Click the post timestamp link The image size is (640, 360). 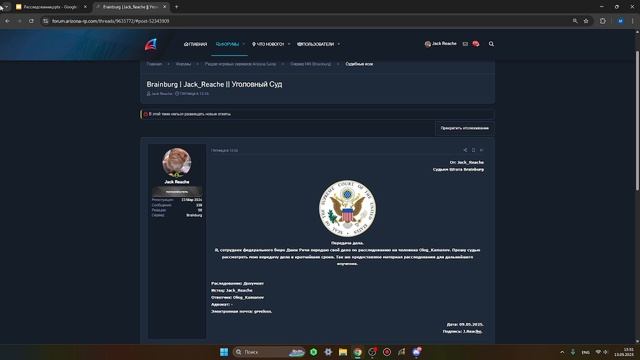(x=224, y=150)
